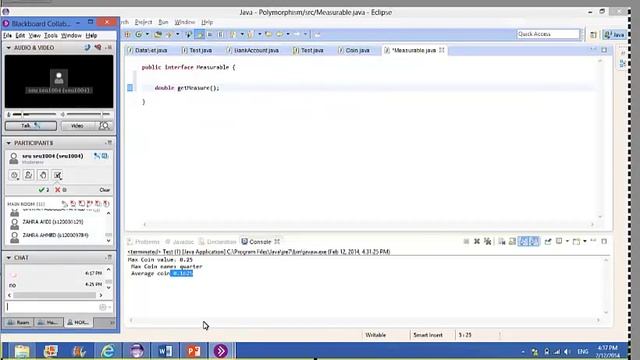Switch to the DataSet.java editor tab
The image size is (640, 360).
point(147,50)
